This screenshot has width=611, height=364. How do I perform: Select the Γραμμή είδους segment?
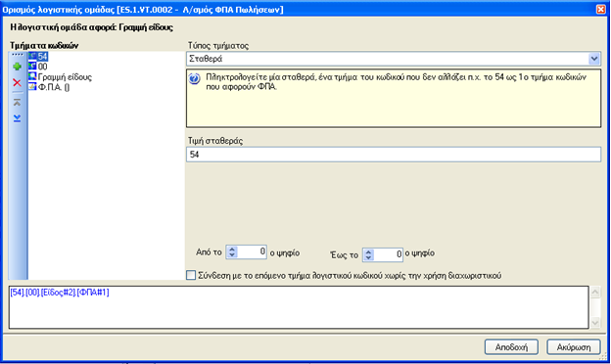[x=65, y=76]
